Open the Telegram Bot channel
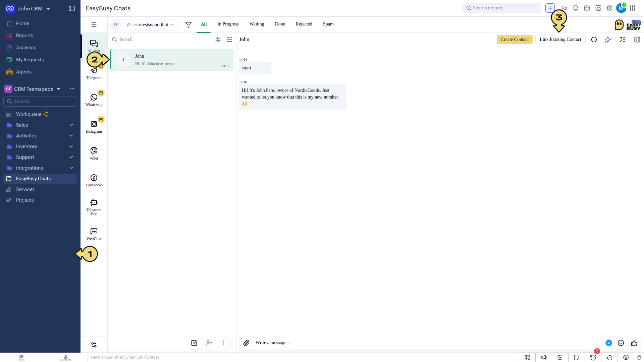This screenshot has height=362, width=644. click(94, 207)
